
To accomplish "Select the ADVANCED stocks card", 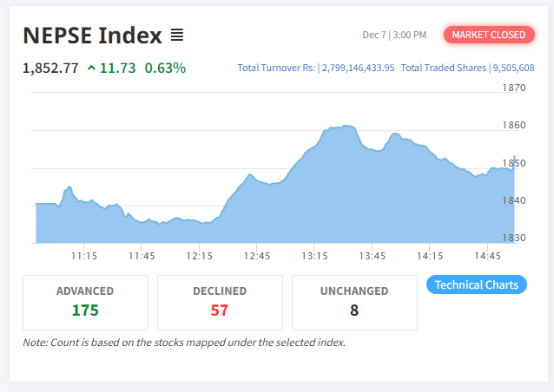I will (85, 302).
